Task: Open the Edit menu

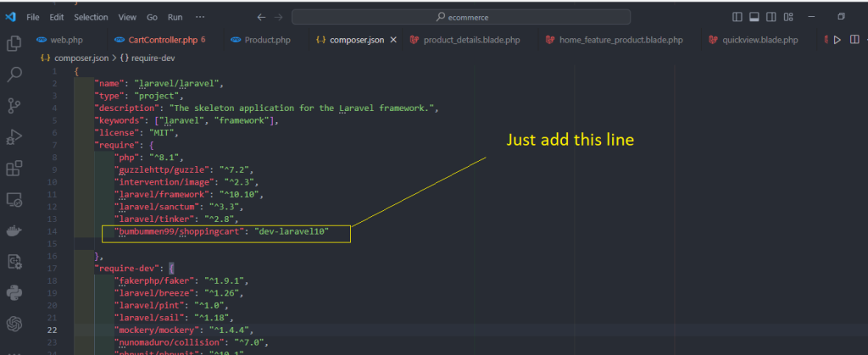Action: [57, 17]
